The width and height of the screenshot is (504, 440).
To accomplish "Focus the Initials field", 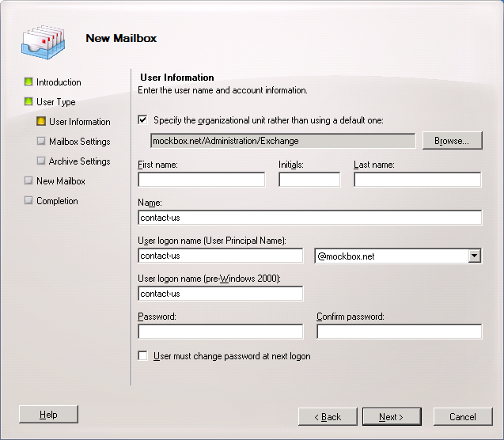I will tap(309, 180).
